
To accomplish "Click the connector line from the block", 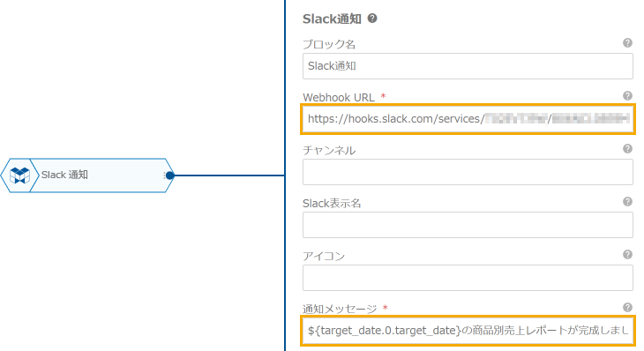I will (x=229, y=175).
